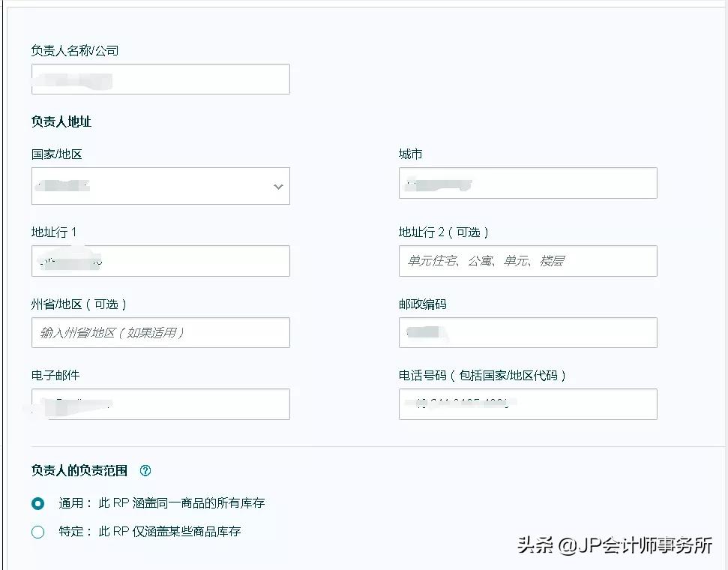728x570 pixels.
Task: Click the 电子邮件 email input field
Action: click(160, 404)
